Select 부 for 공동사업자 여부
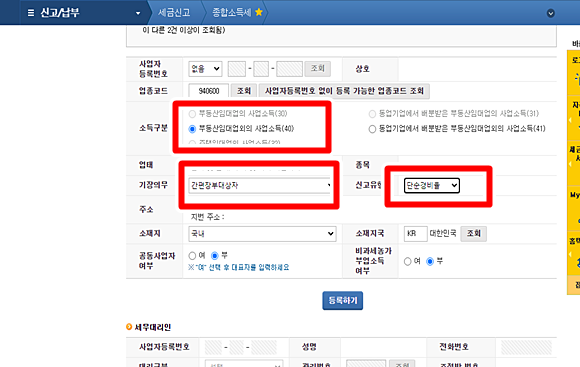The width and height of the screenshot is (580, 367). pyautogui.click(x=215, y=256)
